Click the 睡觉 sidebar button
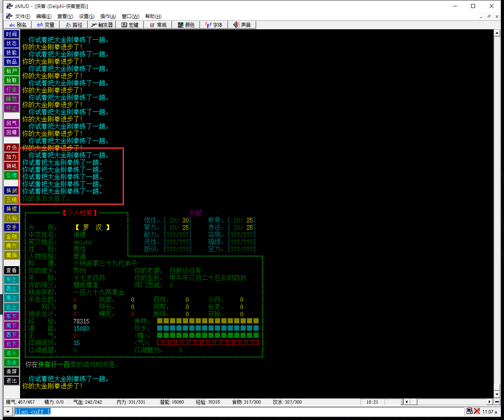This screenshot has width=504, height=420. pyautogui.click(x=12, y=99)
